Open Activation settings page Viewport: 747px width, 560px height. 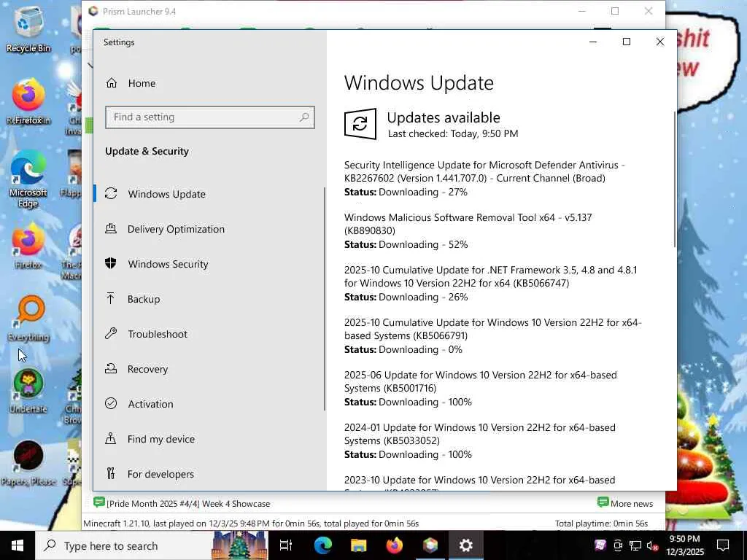click(x=150, y=404)
